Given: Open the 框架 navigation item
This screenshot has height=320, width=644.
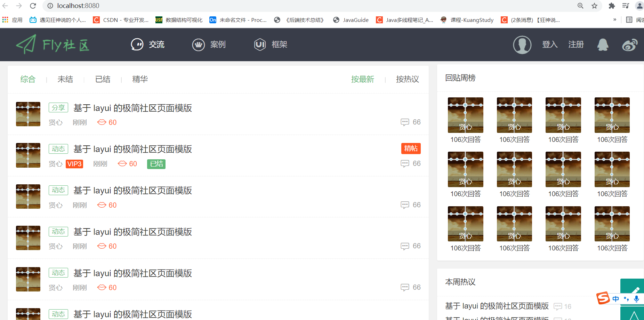Looking at the screenshot, I should tap(271, 45).
